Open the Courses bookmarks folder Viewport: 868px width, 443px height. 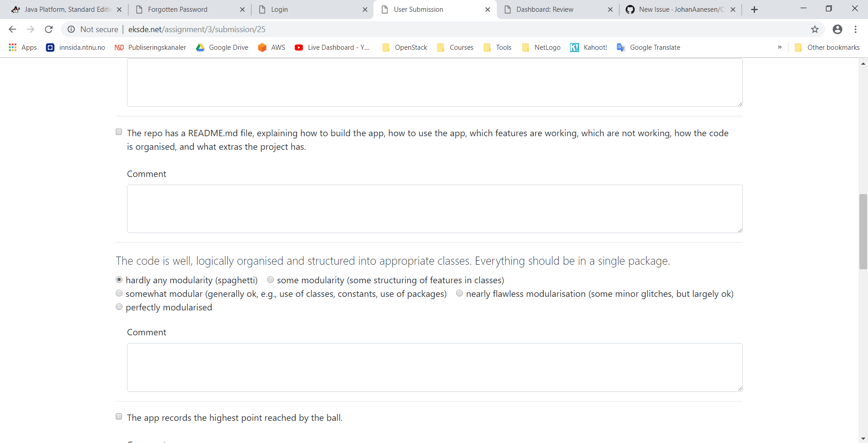point(455,48)
